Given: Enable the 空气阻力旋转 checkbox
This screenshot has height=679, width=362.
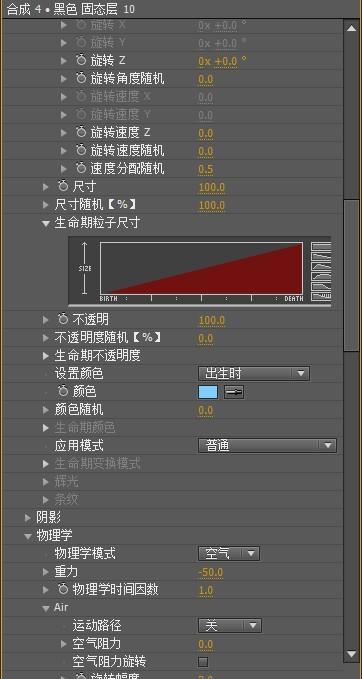Looking at the screenshot, I should (x=203, y=662).
